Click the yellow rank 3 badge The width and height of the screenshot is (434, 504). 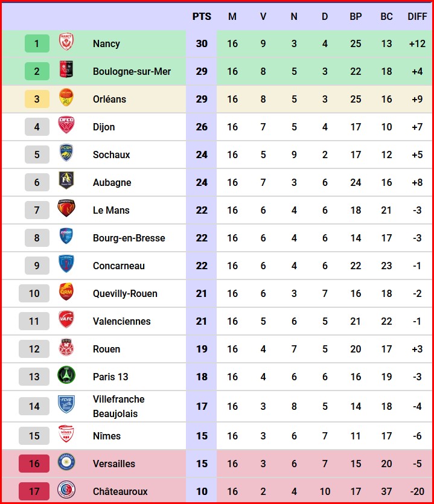tap(37, 99)
